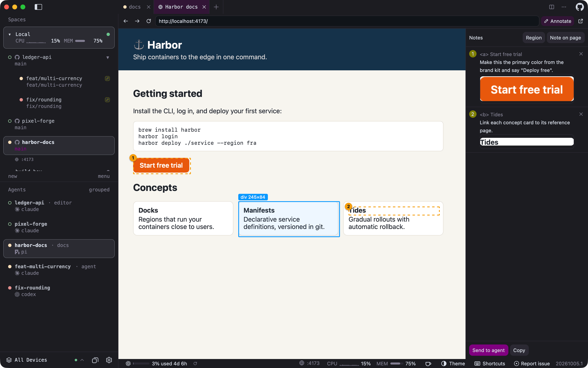Open the Start free trial note thumbnail
The height and width of the screenshot is (368, 588).
tap(527, 89)
